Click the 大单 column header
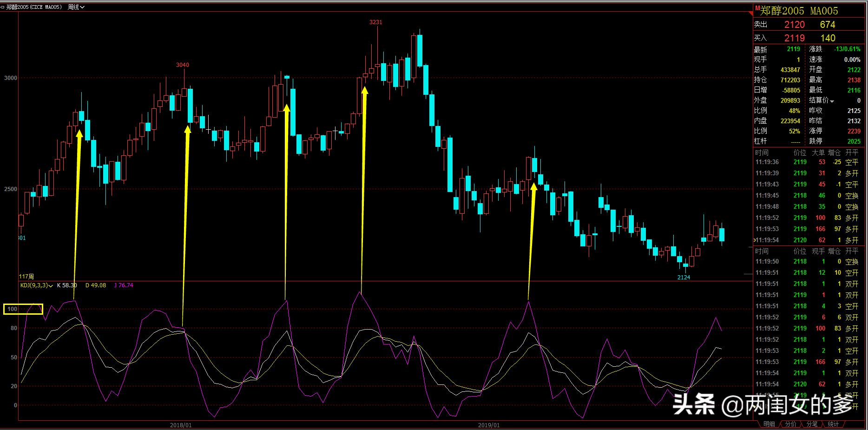 (x=818, y=152)
